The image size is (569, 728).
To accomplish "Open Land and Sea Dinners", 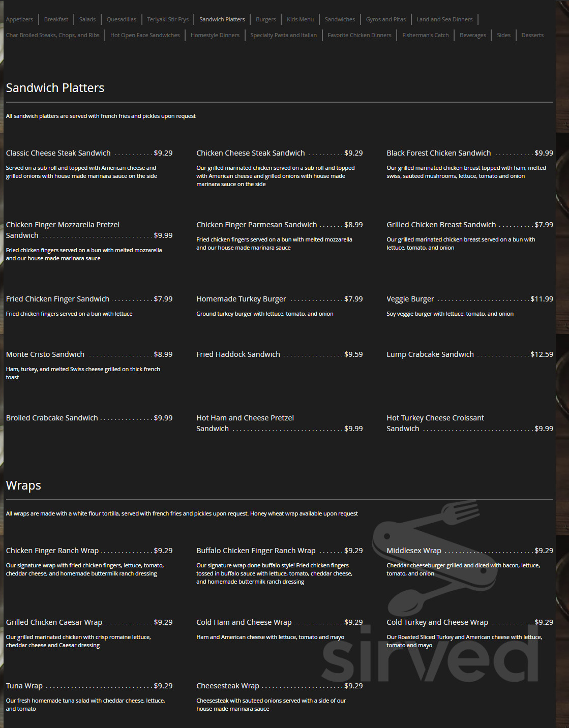I will pos(444,19).
